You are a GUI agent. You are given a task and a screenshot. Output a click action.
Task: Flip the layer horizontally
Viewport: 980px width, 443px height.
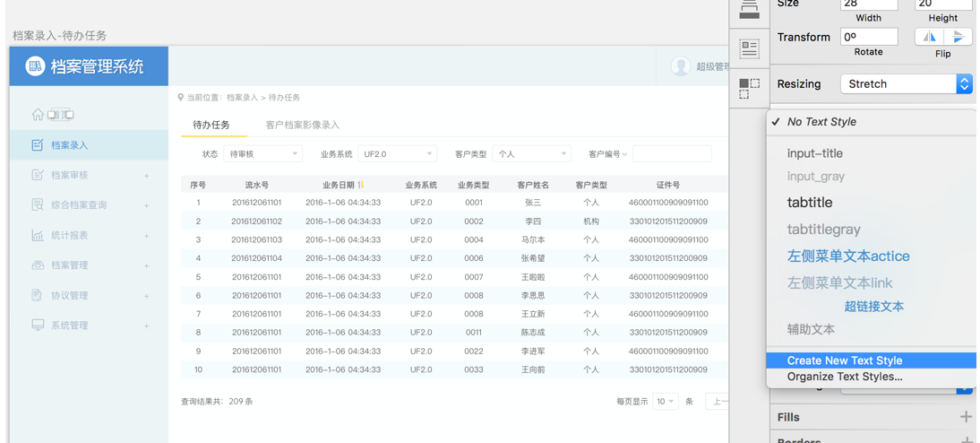pos(929,37)
